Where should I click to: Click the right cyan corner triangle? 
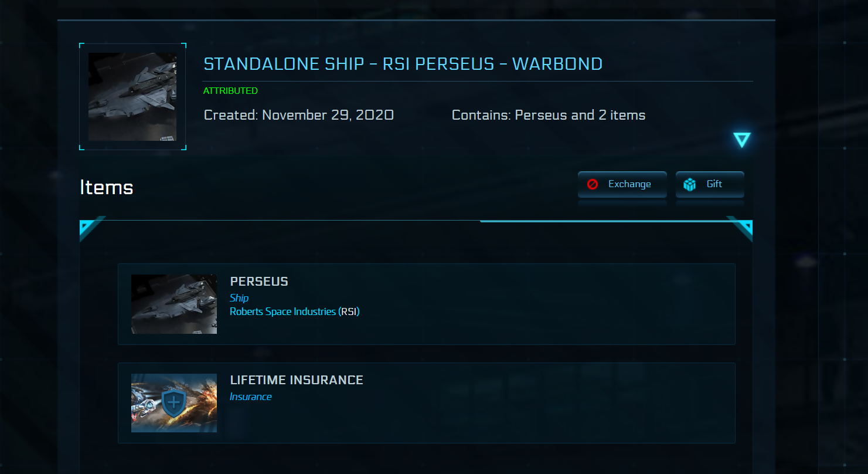click(741, 228)
